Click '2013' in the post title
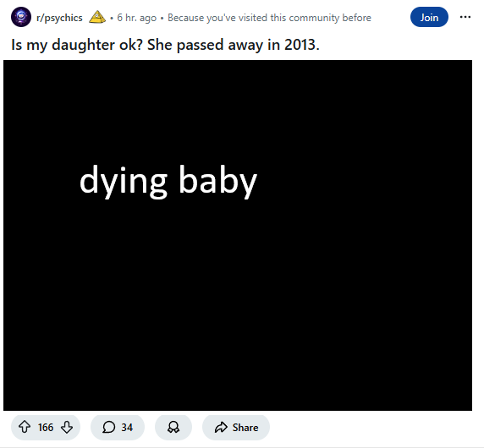 click(301, 45)
